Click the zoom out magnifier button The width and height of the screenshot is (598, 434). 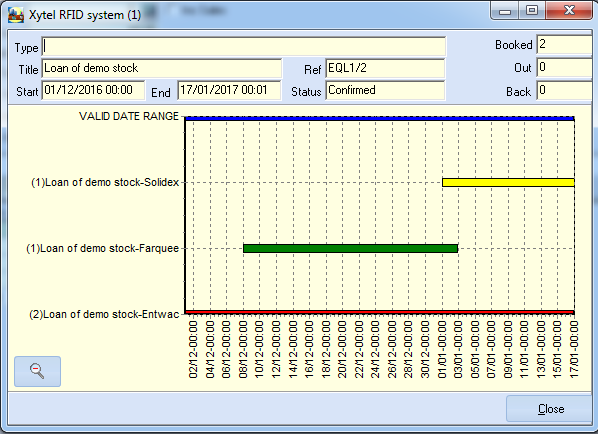pos(37,371)
